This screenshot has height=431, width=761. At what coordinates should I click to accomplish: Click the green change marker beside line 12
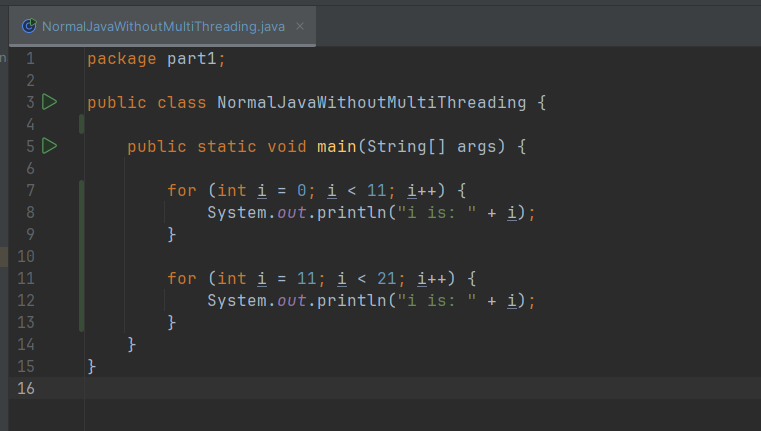[x=81, y=300]
